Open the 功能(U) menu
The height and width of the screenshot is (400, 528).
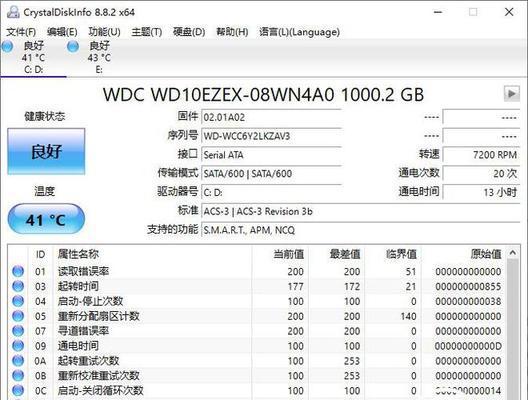pos(104,32)
